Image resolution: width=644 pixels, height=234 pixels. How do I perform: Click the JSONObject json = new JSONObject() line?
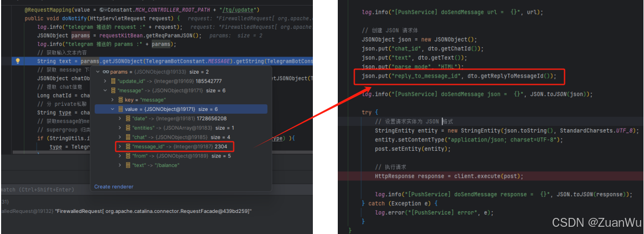419,39
